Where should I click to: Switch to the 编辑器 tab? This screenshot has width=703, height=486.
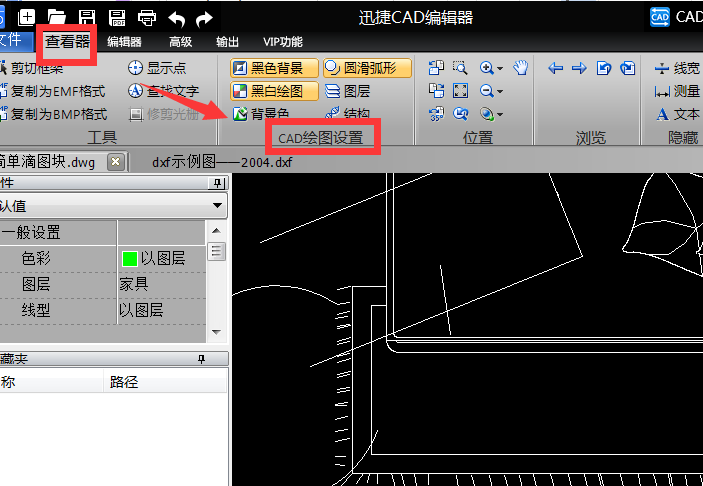[124, 42]
